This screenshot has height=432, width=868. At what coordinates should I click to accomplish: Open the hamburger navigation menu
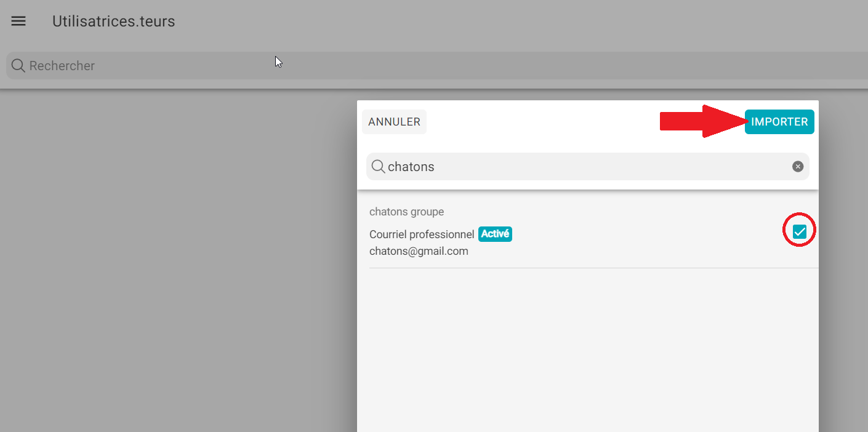18,22
